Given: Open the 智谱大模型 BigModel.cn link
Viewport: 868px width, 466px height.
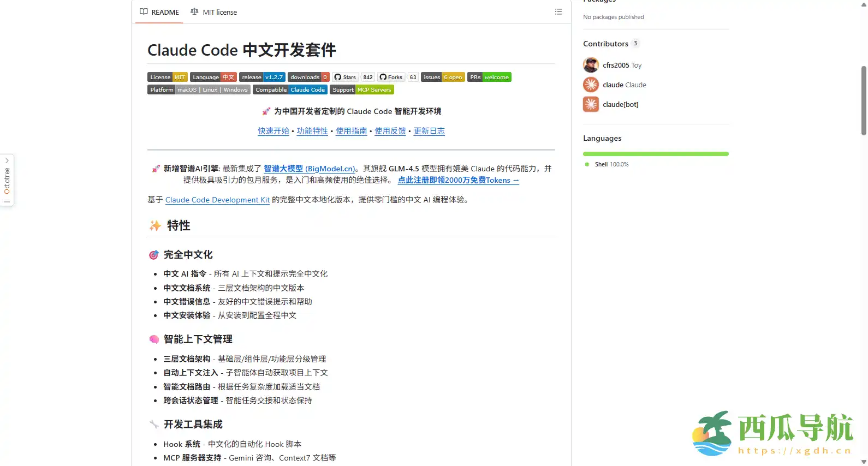Looking at the screenshot, I should tap(309, 169).
